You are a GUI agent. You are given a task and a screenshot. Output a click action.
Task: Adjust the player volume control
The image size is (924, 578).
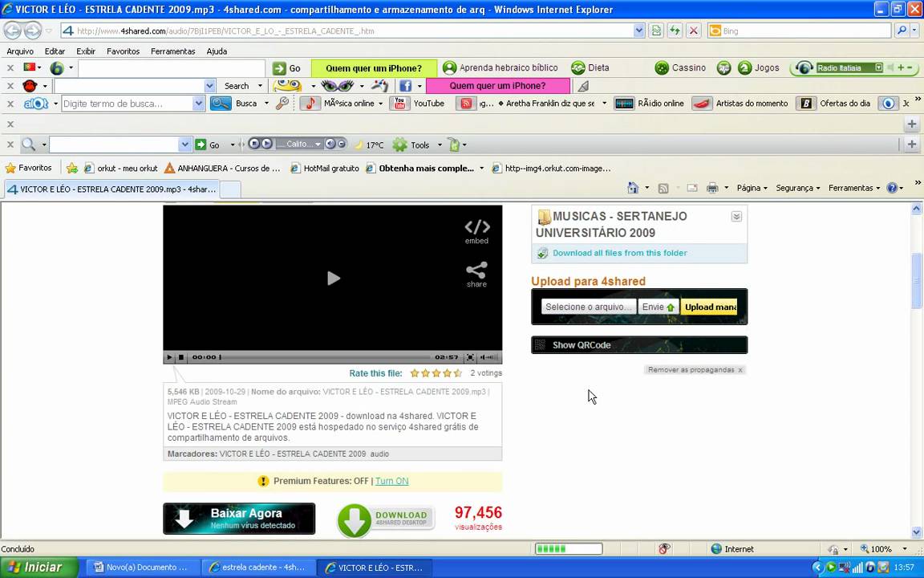489,356
